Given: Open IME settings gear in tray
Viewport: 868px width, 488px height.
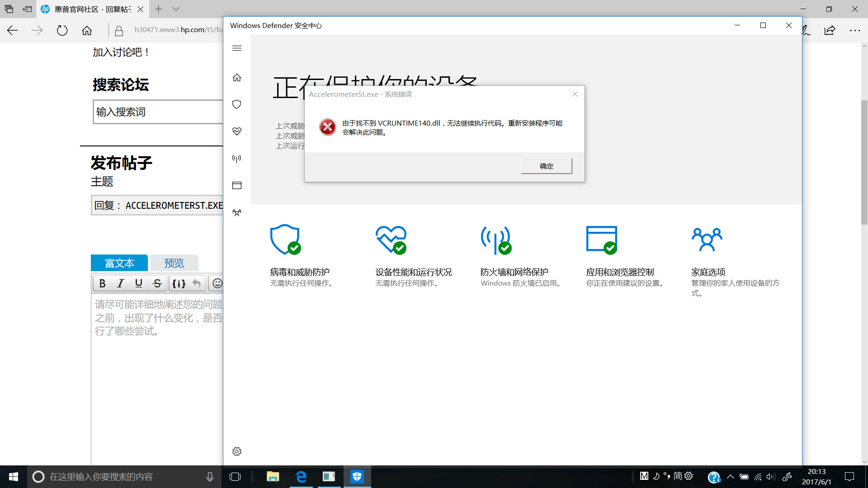Looking at the screenshot, I should pos(689,476).
